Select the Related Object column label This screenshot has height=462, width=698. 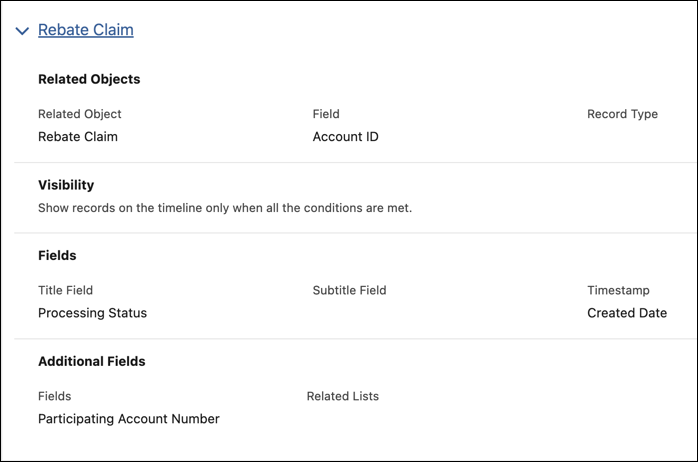pos(80,114)
